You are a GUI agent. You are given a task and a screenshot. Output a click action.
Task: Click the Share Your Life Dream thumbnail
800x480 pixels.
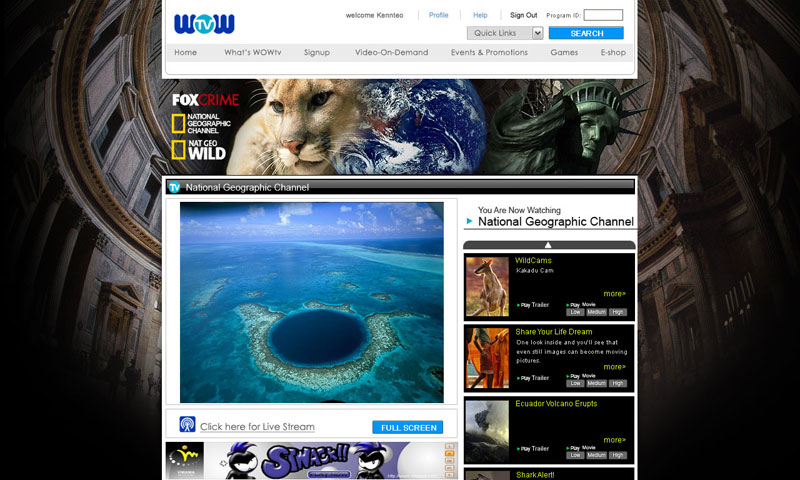coord(487,358)
